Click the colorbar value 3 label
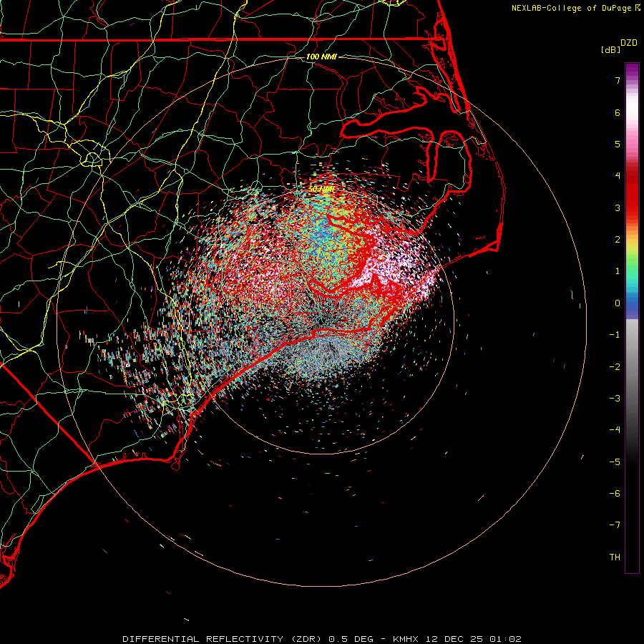The height and width of the screenshot is (644, 644). click(x=618, y=208)
